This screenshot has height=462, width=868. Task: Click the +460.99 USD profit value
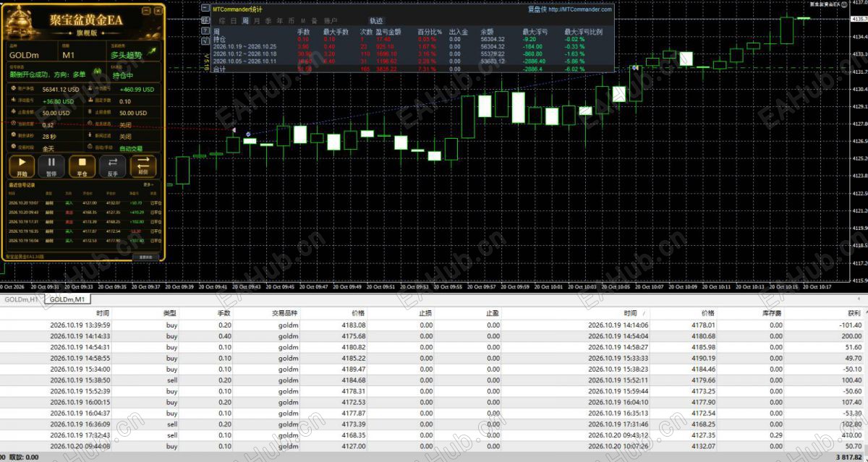click(137, 89)
